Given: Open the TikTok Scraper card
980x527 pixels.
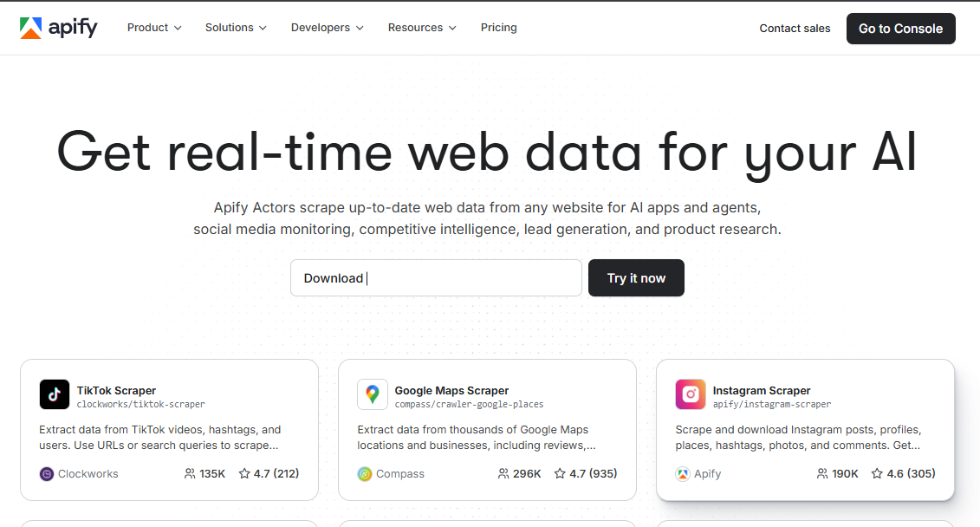Looking at the screenshot, I should [169, 429].
